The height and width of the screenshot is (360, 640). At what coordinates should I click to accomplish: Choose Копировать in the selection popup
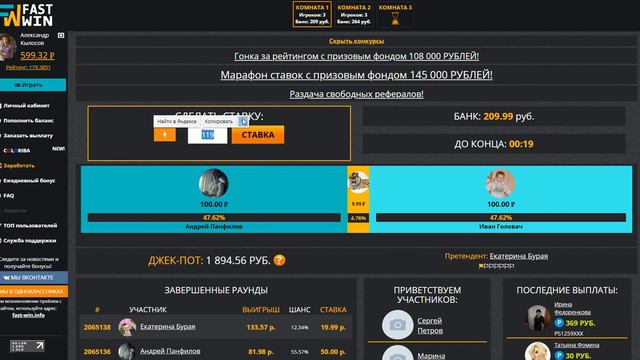pos(219,121)
